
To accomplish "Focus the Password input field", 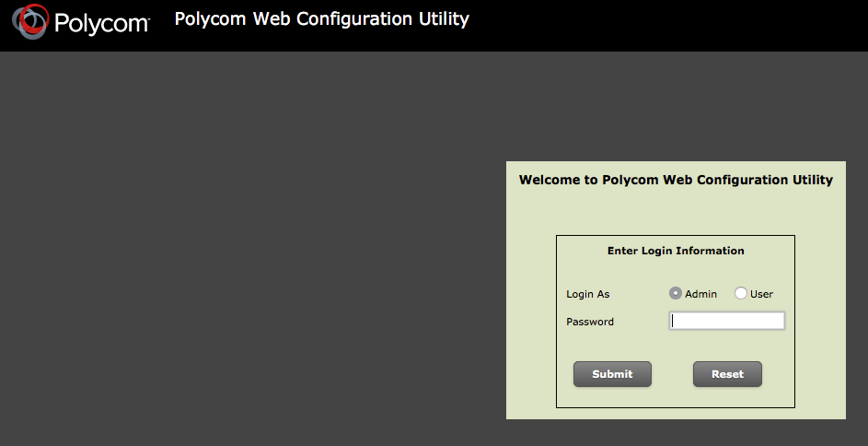I will tap(726, 321).
